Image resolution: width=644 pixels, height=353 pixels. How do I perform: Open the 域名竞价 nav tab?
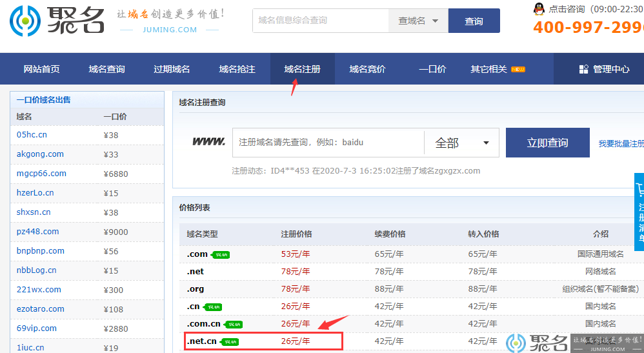point(368,69)
